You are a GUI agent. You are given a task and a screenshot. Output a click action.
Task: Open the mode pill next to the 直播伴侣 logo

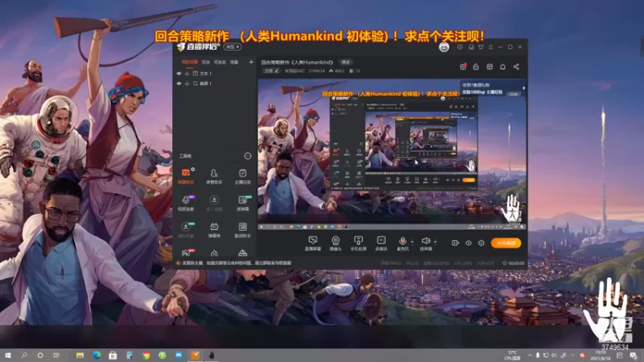click(233, 47)
